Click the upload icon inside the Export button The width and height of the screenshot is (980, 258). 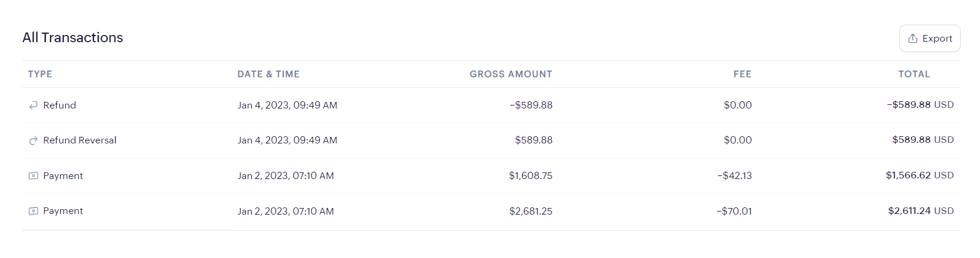pyautogui.click(x=912, y=39)
